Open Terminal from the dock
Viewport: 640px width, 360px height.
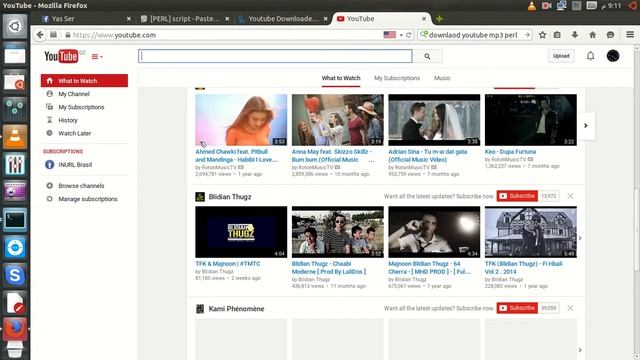click(x=15, y=220)
